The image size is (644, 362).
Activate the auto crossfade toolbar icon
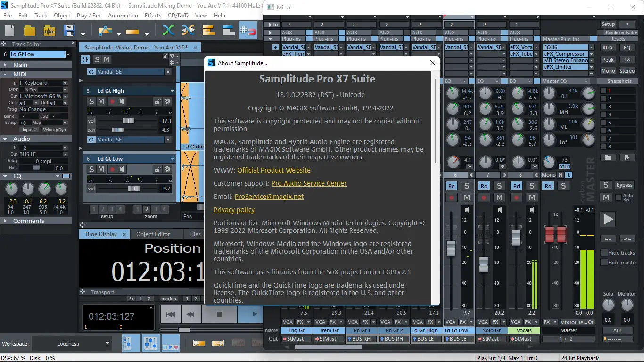click(x=188, y=31)
